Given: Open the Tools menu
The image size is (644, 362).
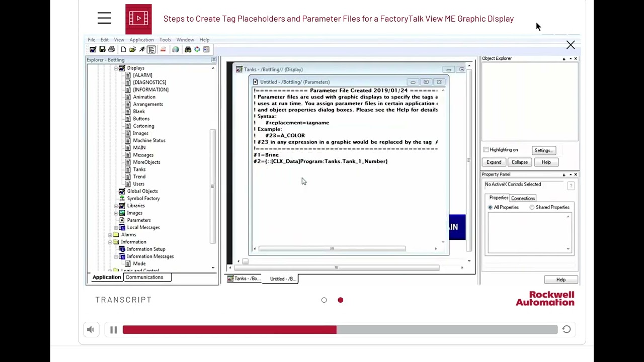Looking at the screenshot, I should pyautogui.click(x=165, y=40).
